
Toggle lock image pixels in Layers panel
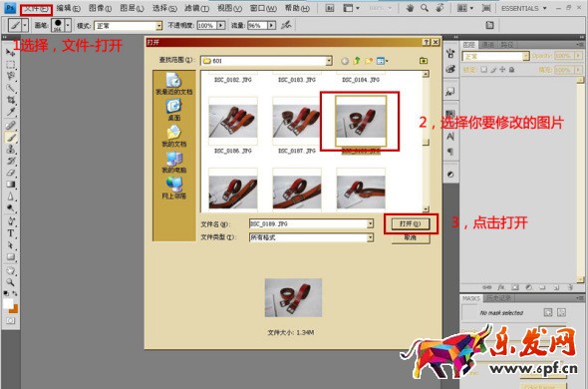493,70
